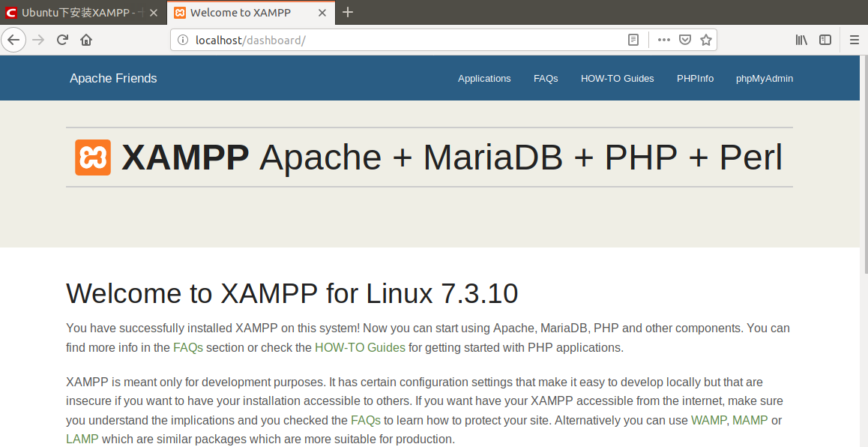Viewport: 868px width, 447px height.
Task: Reload the current page
Action: point(62,40)
